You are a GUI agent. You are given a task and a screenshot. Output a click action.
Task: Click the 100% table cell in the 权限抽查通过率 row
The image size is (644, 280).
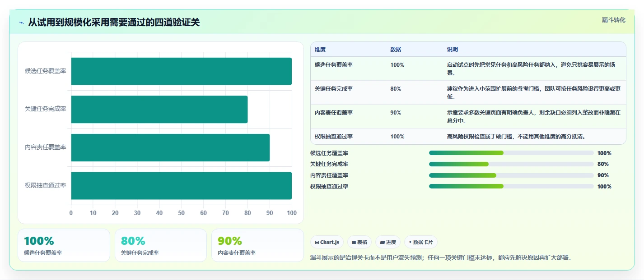(x=397, y=137)
